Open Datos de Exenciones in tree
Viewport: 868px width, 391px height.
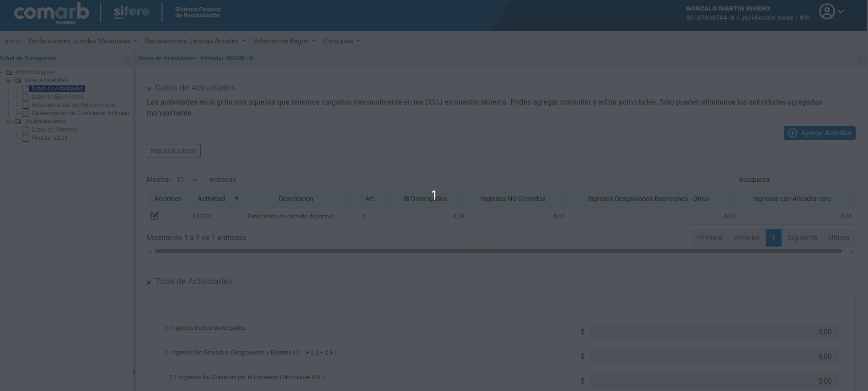[x=58, y=97]
